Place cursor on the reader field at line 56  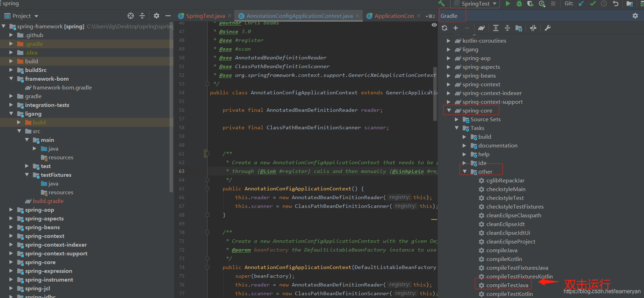click(370, 110)
